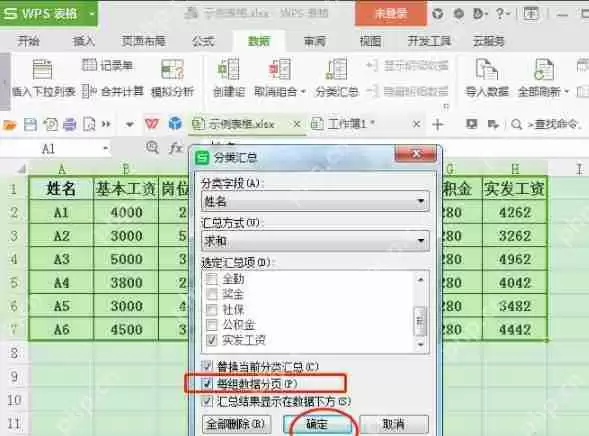The image size is (589, 436).
Task: Click the fx insert function icon
Action: 176,148
